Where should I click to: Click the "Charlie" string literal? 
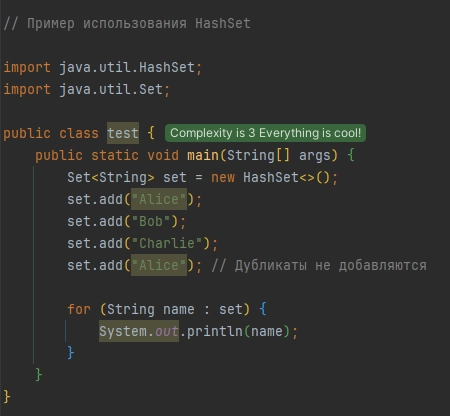pos(167,243)
